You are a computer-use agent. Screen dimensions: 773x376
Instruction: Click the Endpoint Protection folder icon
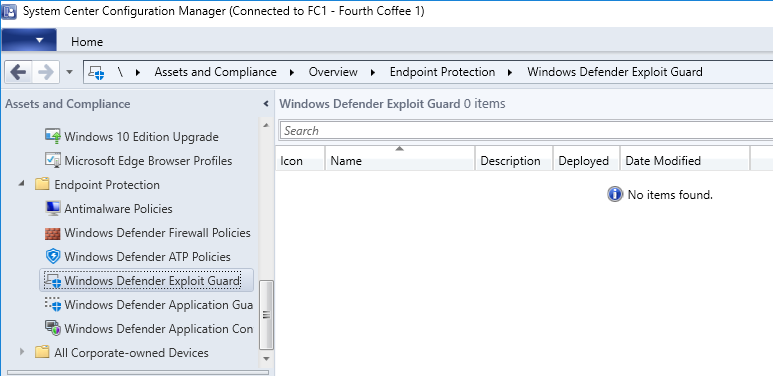coord(43,185)
